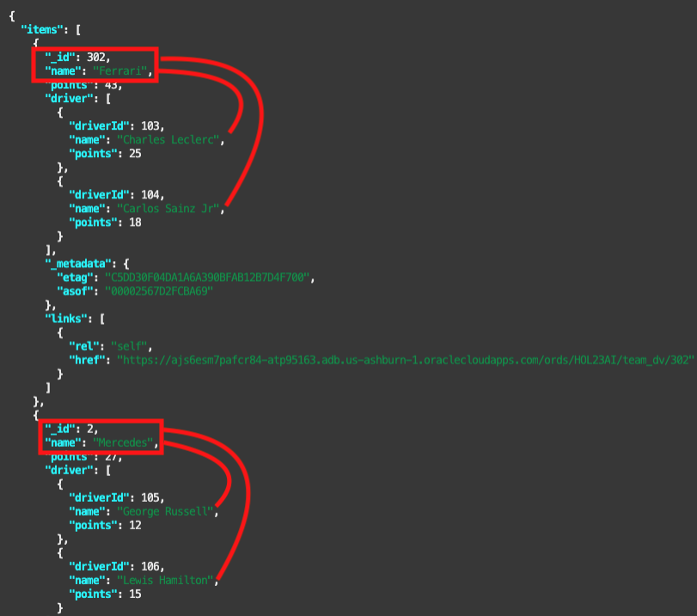Select George Russell's points value 12
Image resolution: width=697 pixels, height=616 pixels.
tap(135, 525)
